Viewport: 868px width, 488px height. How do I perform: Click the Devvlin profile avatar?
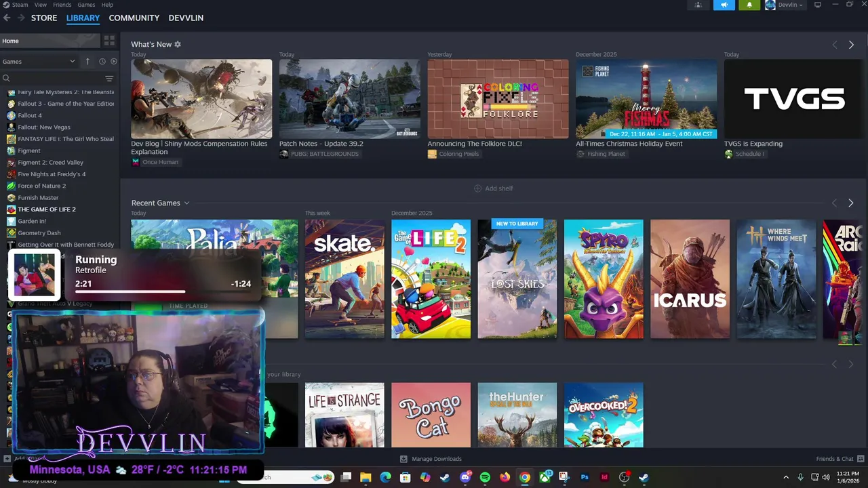[770, 5]
